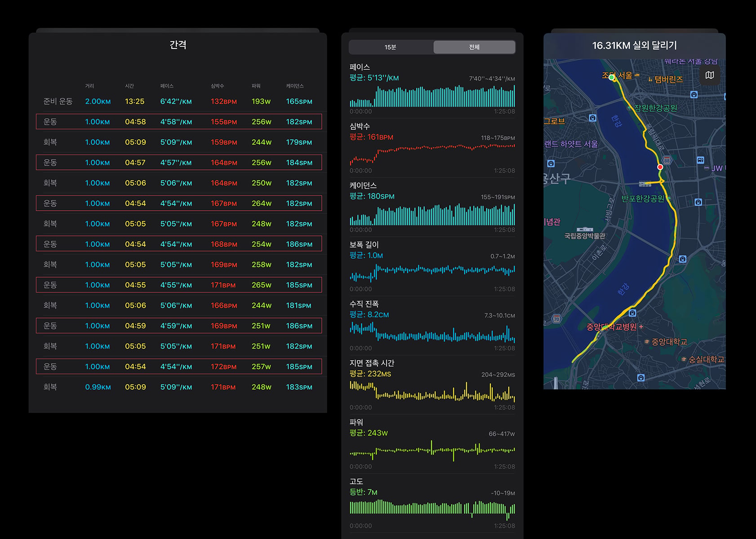Switch to the 전체 segment
The image size is (756, 539).
pos(474,47)
